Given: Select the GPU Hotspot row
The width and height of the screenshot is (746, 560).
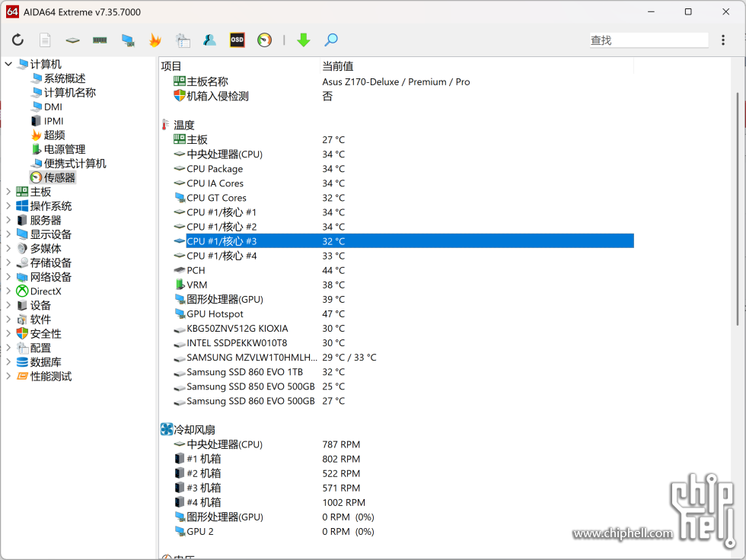Looking at the screenshot, I should (x=403, y=313).
